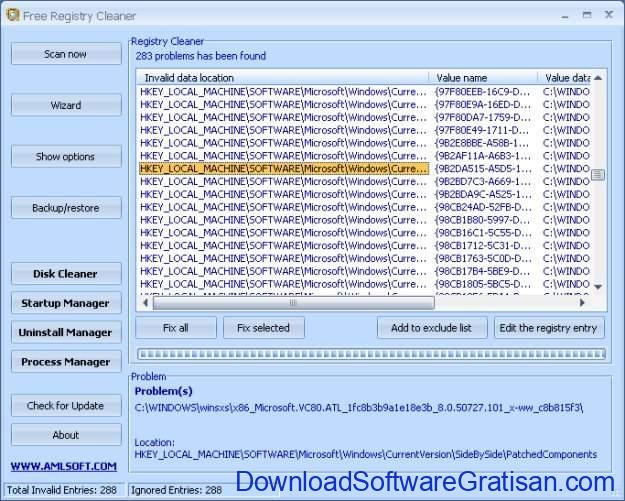Image resolution: width=625 pixels, height=501 pixels.
Task: Open Uninstall Manager
Action: coord(66,332)
